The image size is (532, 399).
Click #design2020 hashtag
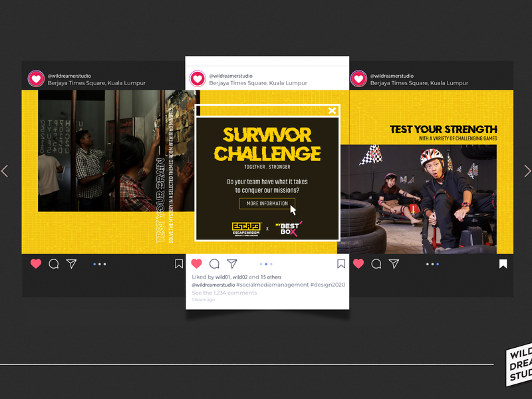click(328, 285)
